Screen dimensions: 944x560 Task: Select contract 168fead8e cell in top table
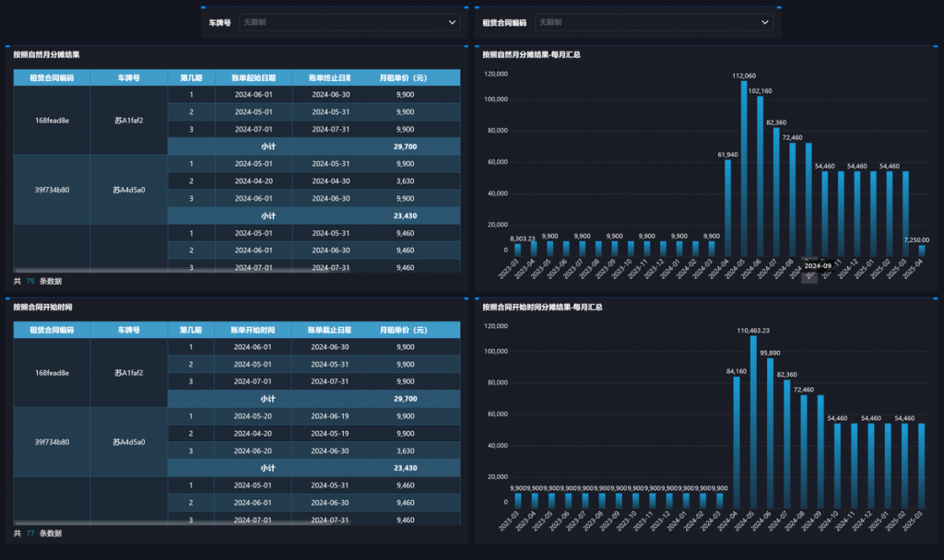pyautogui.click(x=52, y=121)
